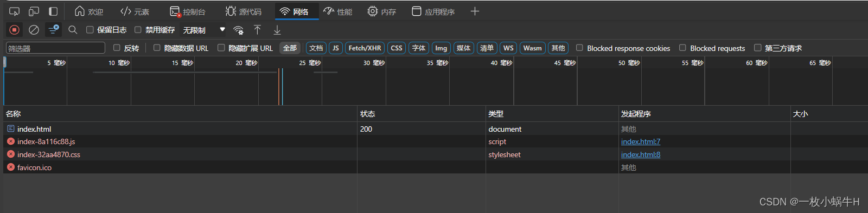Click the 25 毫秒 timeline marker
The image size is (868, 213).
(310, 63)
